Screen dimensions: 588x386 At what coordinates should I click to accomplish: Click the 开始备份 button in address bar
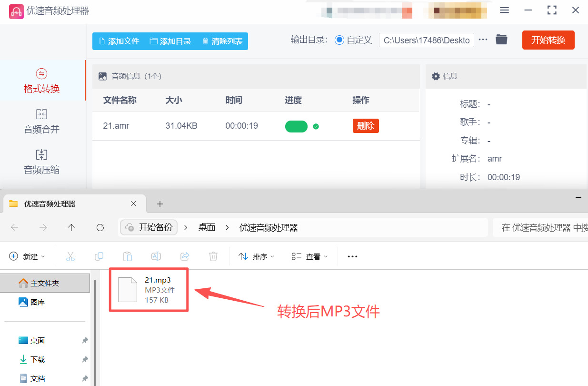149,227
